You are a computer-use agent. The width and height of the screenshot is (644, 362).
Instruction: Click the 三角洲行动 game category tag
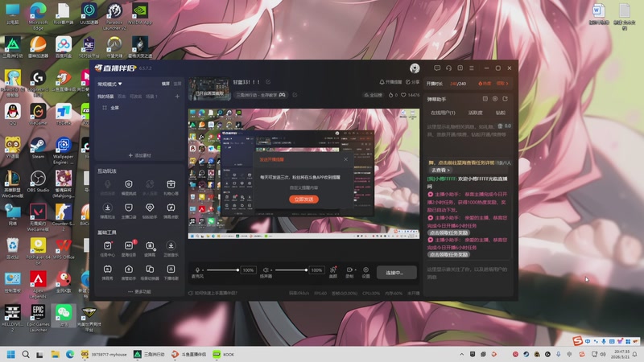pyautogui.click(x=261, y=95)
